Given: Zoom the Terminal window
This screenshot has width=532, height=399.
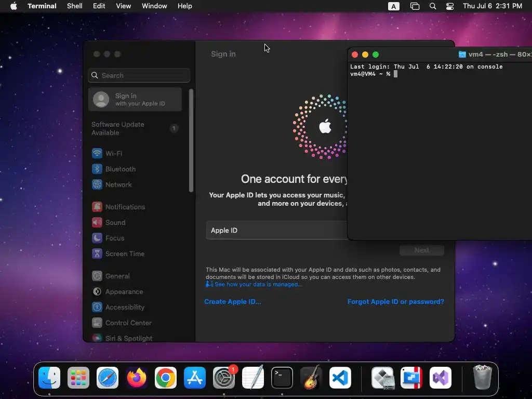Looking at the screenshot, I should (376, 55).
